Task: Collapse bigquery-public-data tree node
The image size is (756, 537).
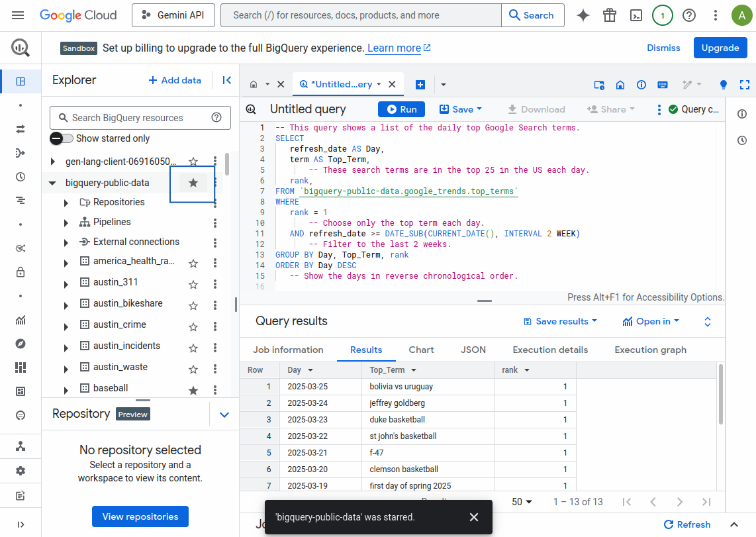Action: 52,183
